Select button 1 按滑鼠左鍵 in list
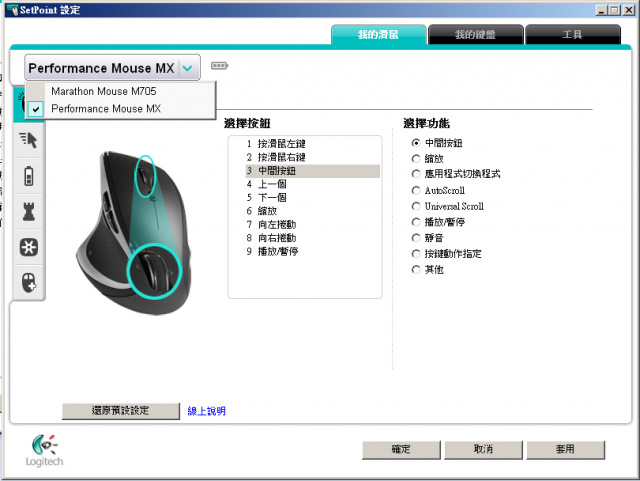The height and width of the screenshot is (481, 640). pyautogui.click(x=312, y=144)
